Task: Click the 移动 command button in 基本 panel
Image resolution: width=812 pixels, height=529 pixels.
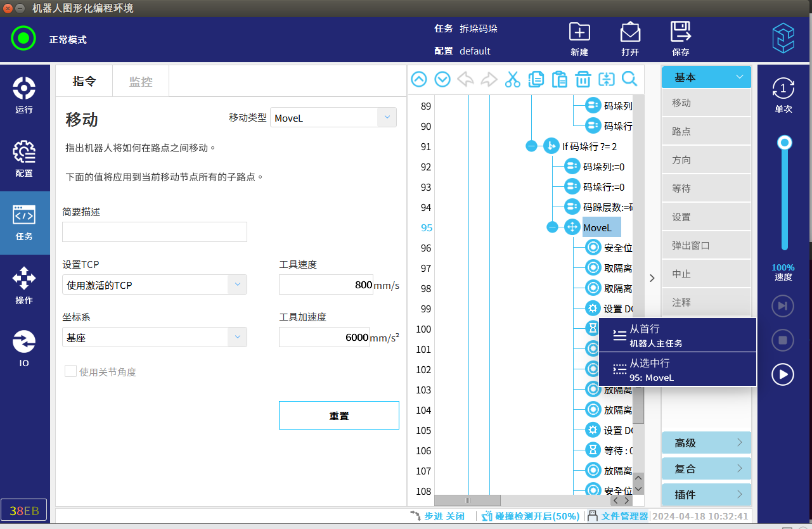Action: [x=706, y=103]
